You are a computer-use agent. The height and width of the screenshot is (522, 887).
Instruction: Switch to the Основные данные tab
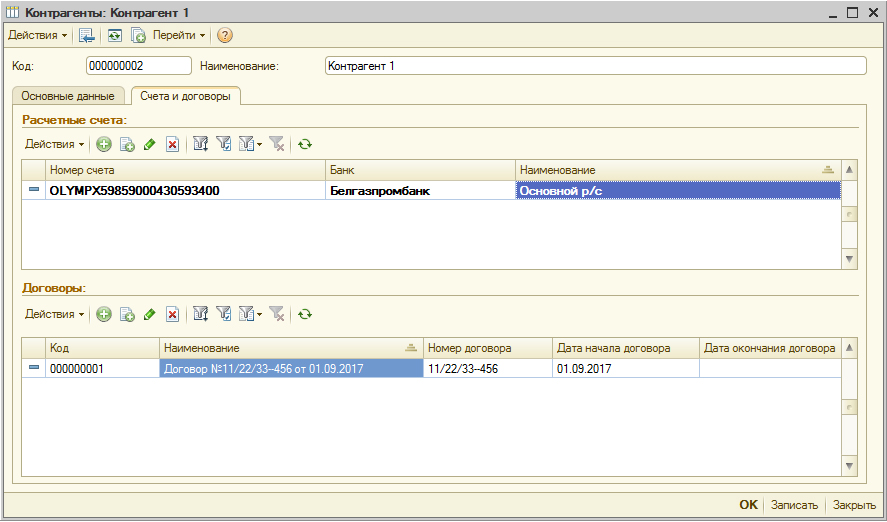click(x=68, y=96)
